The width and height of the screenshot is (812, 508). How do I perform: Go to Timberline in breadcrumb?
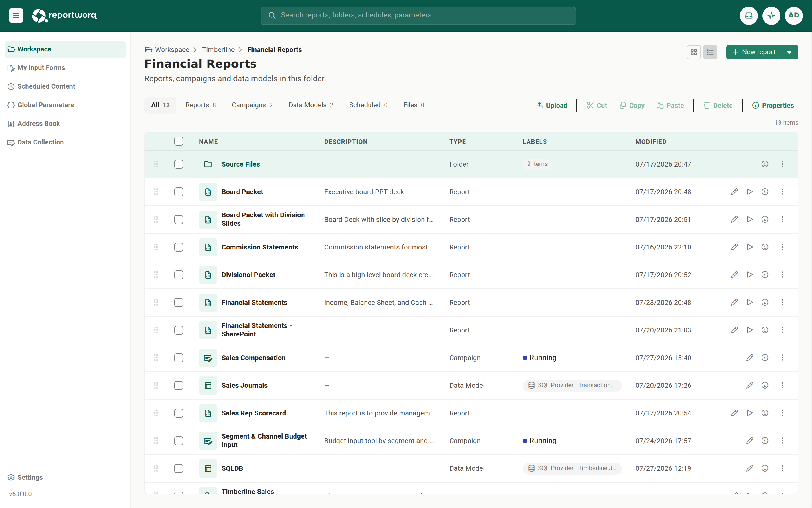[x=218, y=50]
